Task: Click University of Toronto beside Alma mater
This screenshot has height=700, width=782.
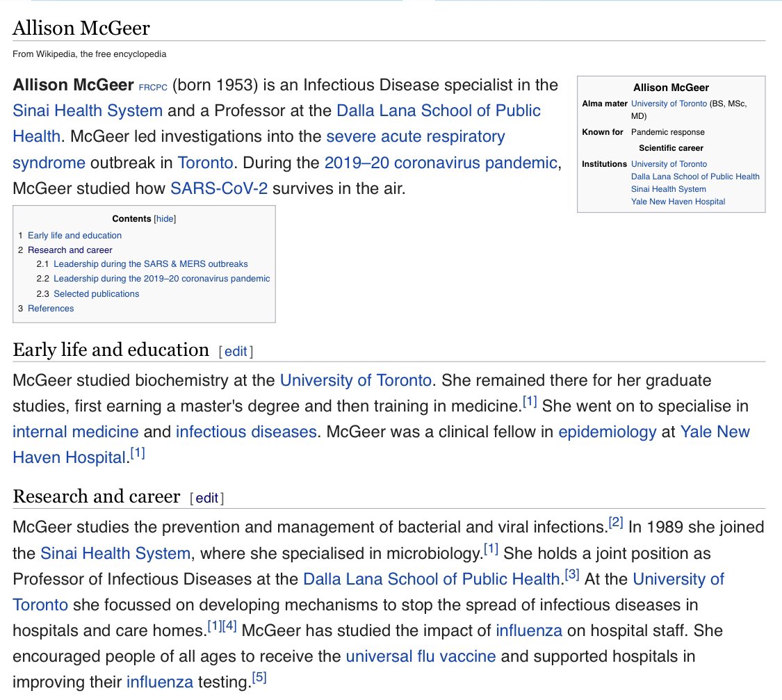Action: [669, 103]
